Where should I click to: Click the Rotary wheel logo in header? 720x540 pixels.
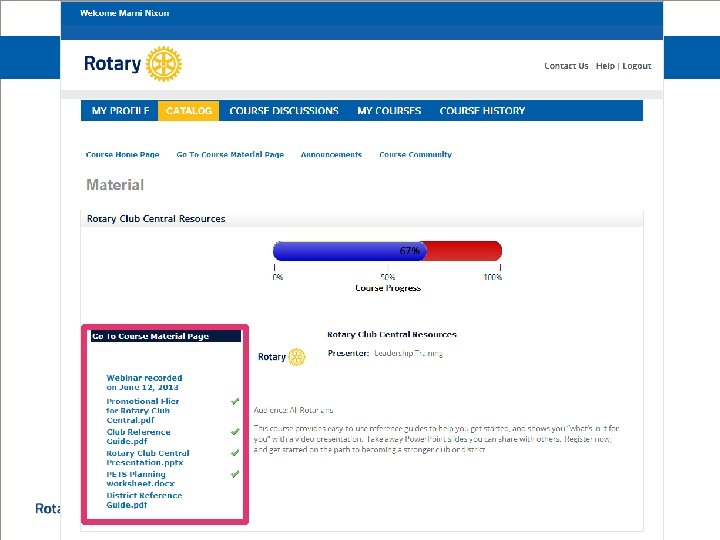[163, 64]
